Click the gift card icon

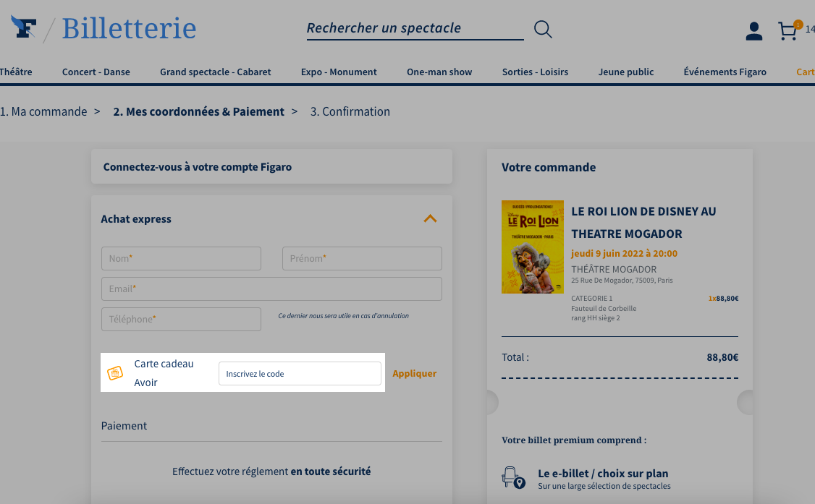pyautogui.click(x=115, y=372)
